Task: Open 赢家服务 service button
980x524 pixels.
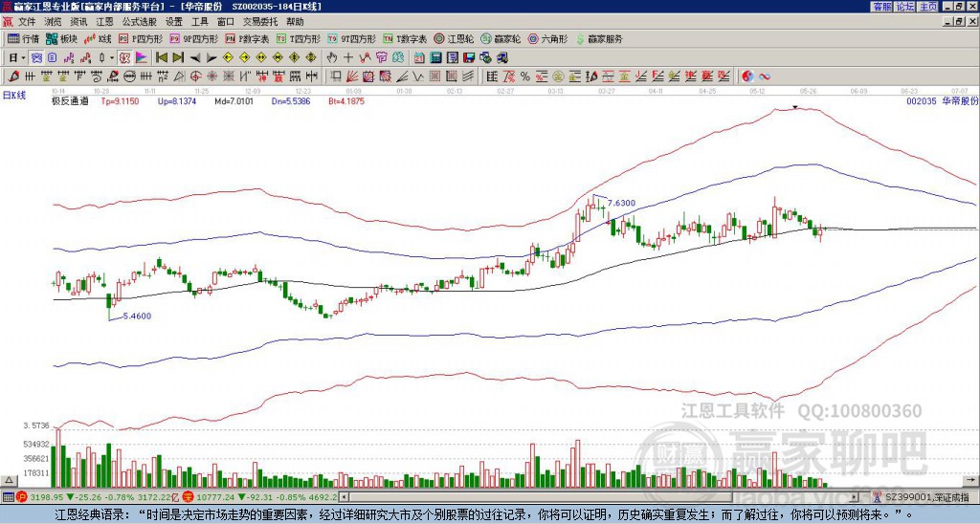Action: [599, 38]
